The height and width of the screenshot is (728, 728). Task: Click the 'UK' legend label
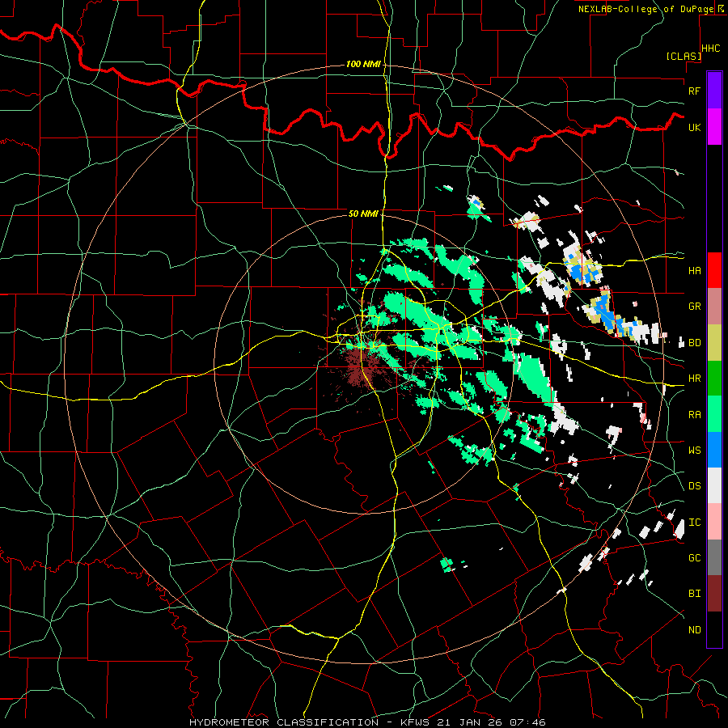(x=694, y=127)
